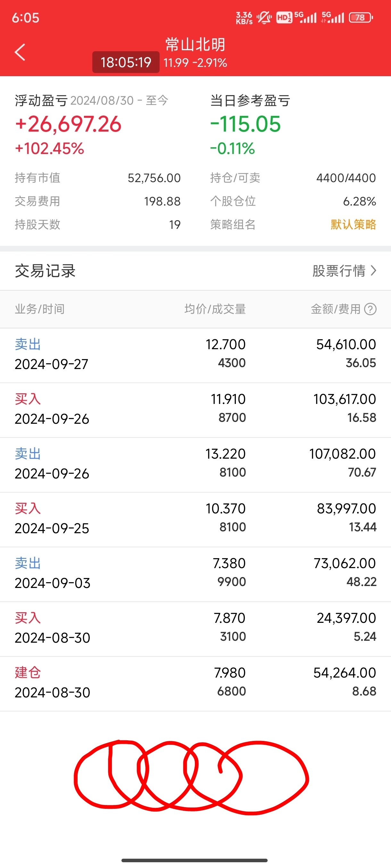Tap the home indicator bar at the bottom

(x=195, y=860)
